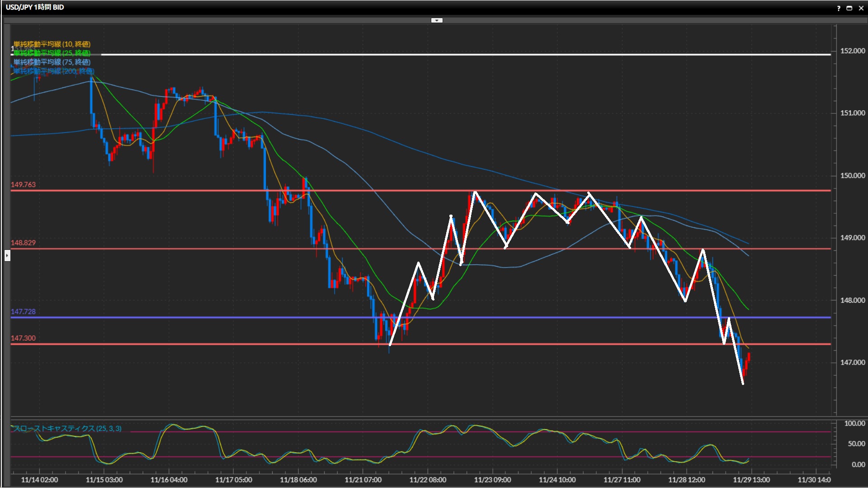The height and width of the screenshot is (488, 868).
Task: Click the 11/29 13:00 time axis label
Action: 751,480
